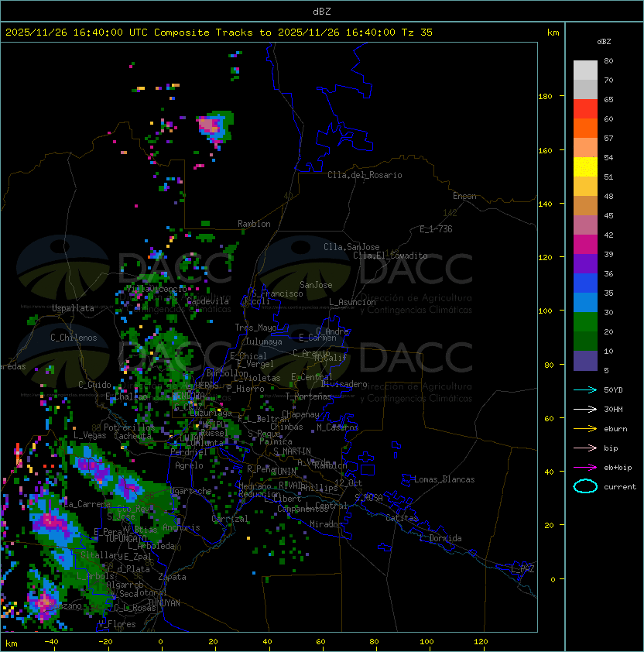The image size is (644, 652).
Task: Click the 'S_MARTIN' map label
Action: click(x=292, y=451)
